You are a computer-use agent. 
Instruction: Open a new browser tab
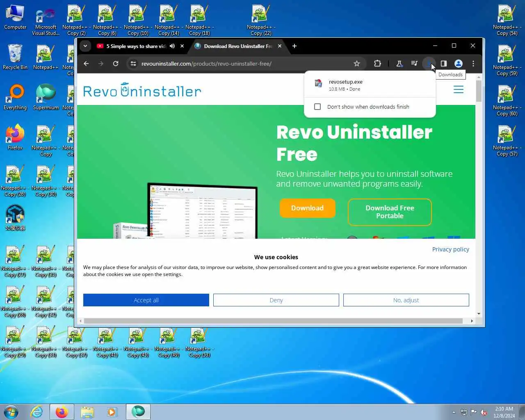[294, 46]
